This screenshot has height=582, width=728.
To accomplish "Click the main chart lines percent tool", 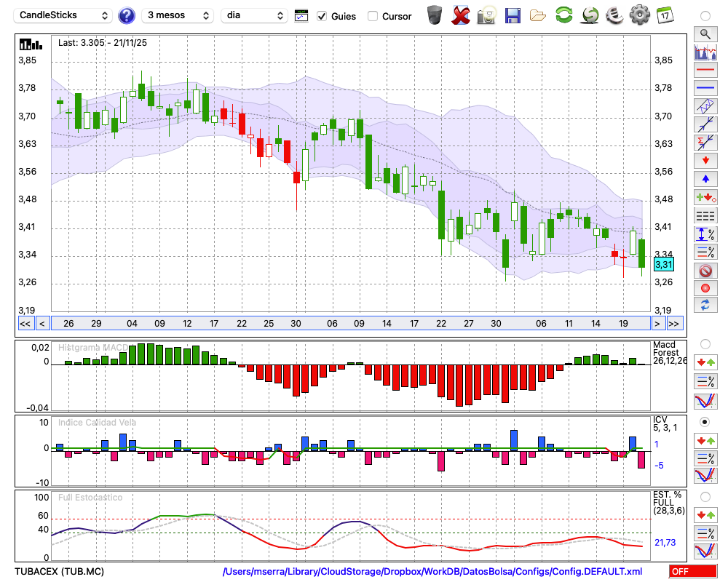I will tap(705, 252).
